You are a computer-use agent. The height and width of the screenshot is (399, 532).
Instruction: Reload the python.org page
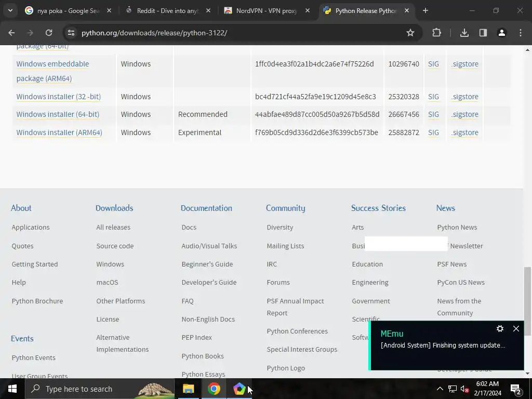click(x=49, y=33)
